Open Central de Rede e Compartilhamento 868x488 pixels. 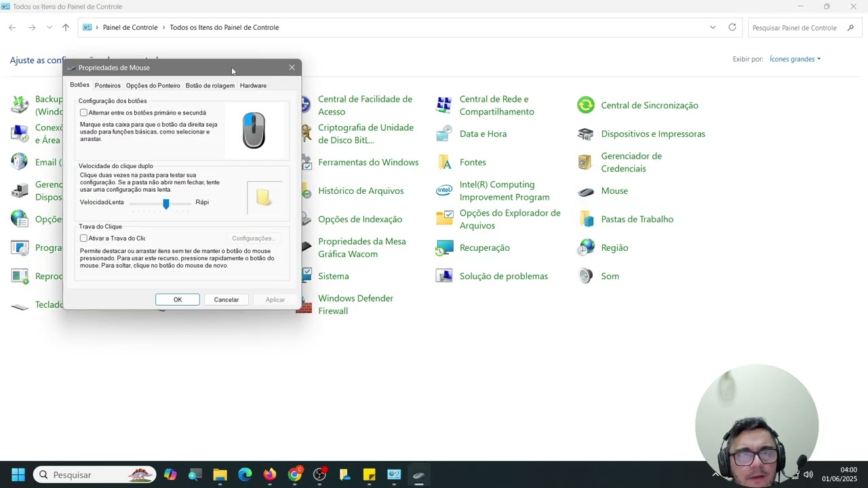tap(496, 105)
